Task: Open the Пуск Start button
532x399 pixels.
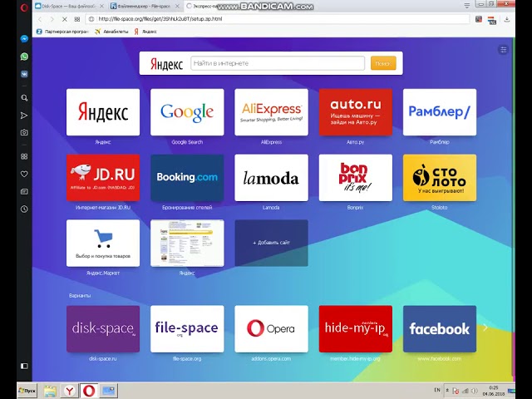Action: coord(27,391)
